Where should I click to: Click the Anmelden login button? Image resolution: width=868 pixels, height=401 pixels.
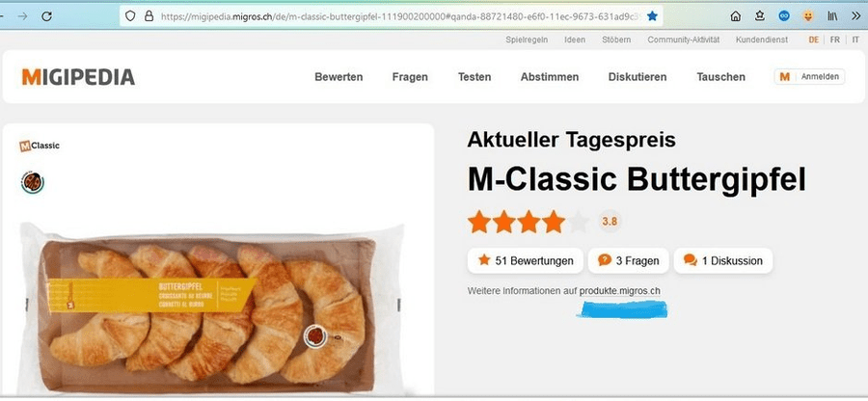809,77
